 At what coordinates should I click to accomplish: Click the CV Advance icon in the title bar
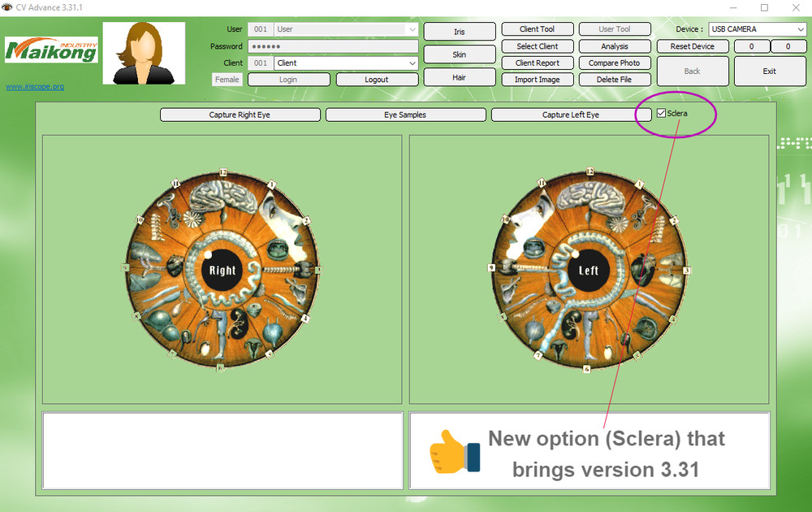click(8, 7)
